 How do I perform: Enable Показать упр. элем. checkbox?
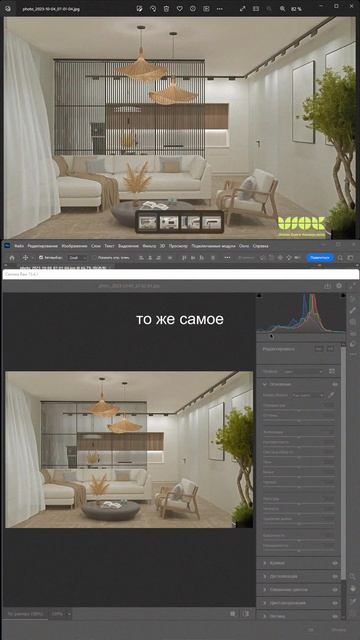[x=94, y=258]
